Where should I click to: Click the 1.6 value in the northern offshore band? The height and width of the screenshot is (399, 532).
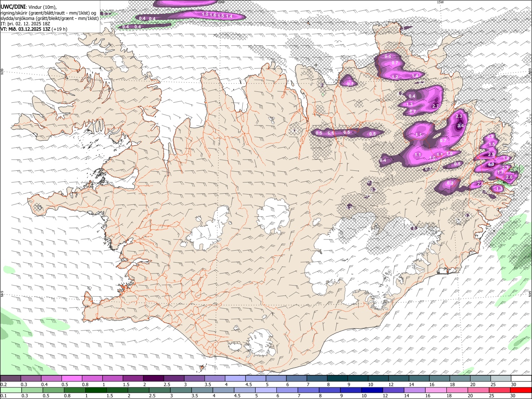(213, 15)
